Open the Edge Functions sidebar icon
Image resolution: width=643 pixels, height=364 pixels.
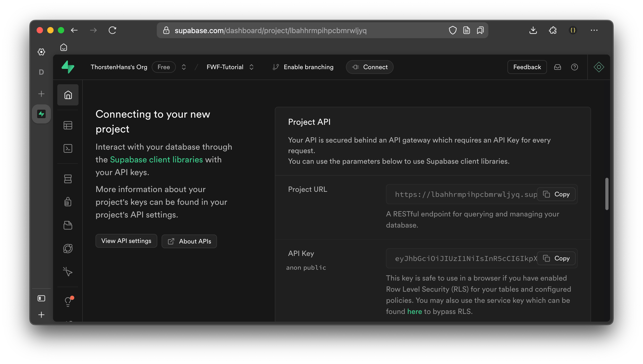click(68, 248)
